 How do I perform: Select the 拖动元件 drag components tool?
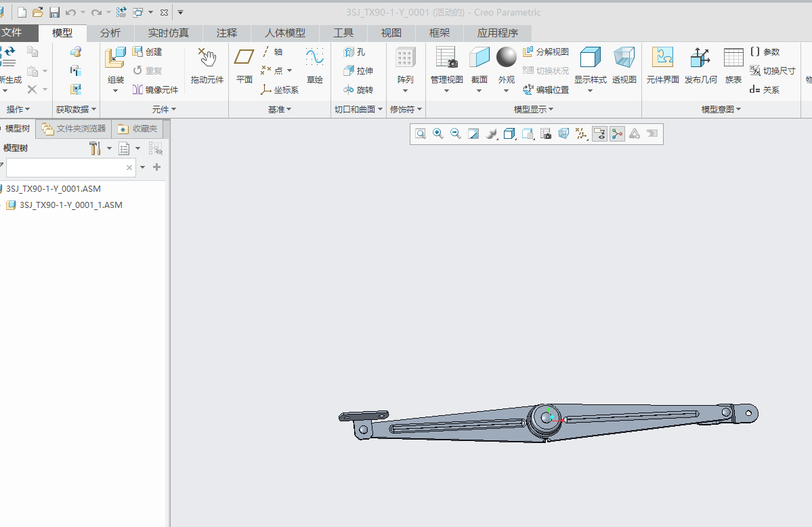tap(207, 65)
